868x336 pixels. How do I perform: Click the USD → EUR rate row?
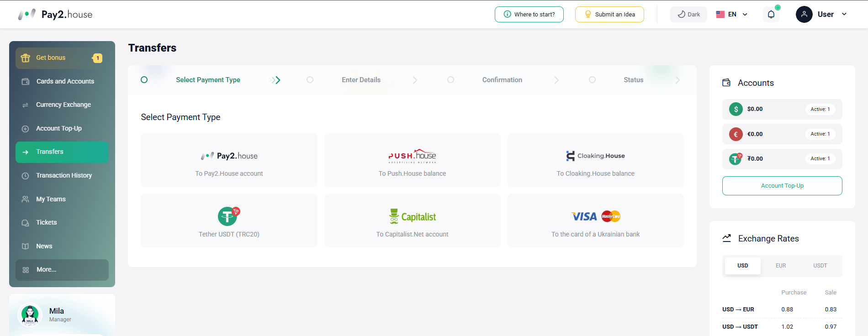point(782,310)
